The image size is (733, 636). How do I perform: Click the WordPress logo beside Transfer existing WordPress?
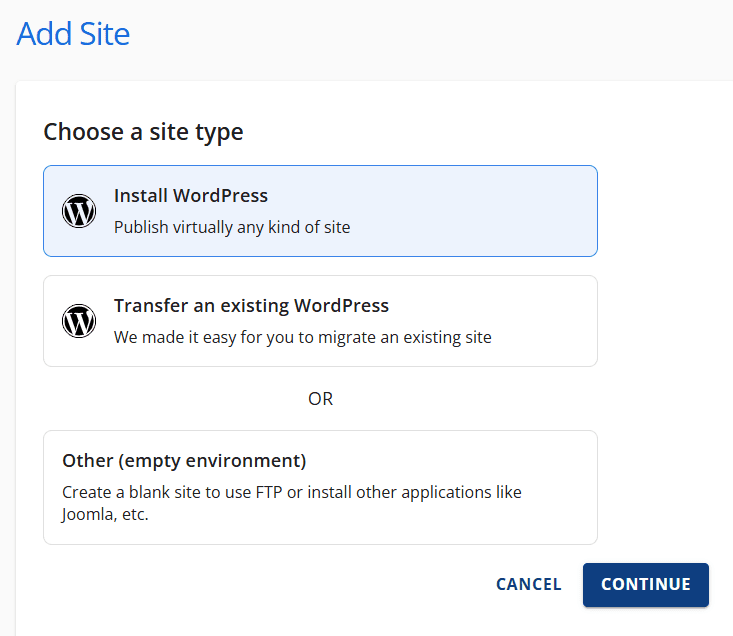(79, 321)
